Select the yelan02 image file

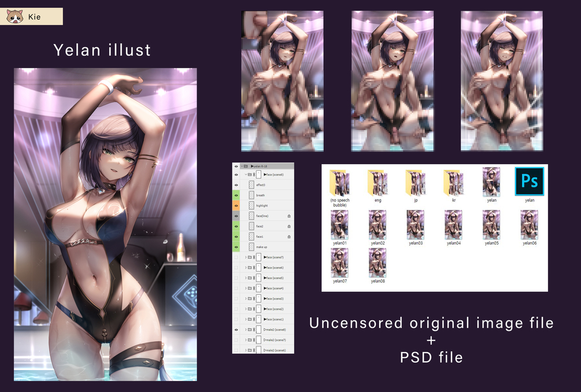(378, 227)
